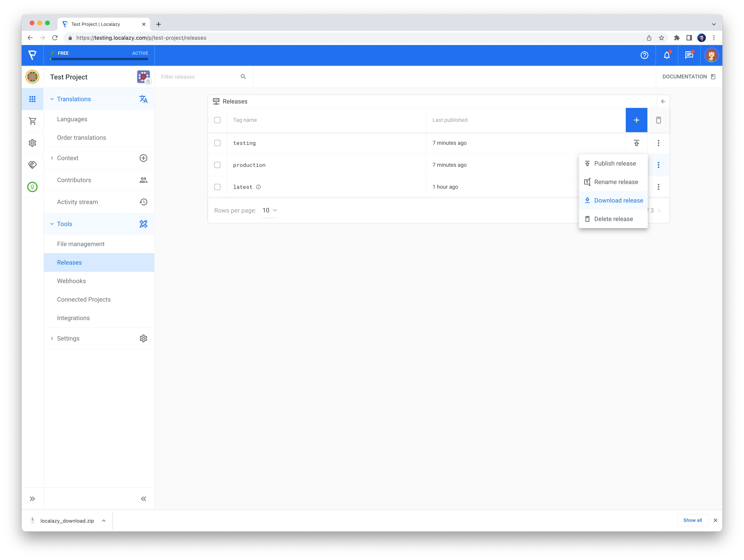Open the notifications bell

[667, 55]
